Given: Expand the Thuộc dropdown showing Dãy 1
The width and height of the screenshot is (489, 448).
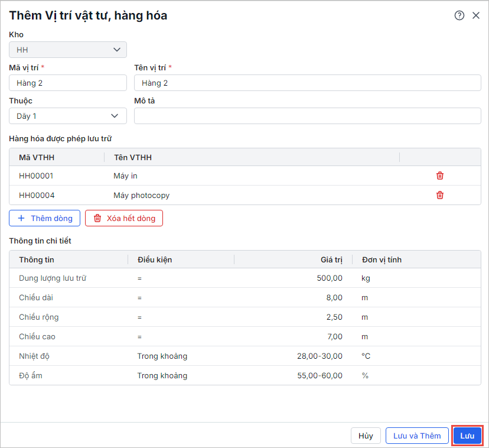Looking at the screenshot, I should click(68, 116).
